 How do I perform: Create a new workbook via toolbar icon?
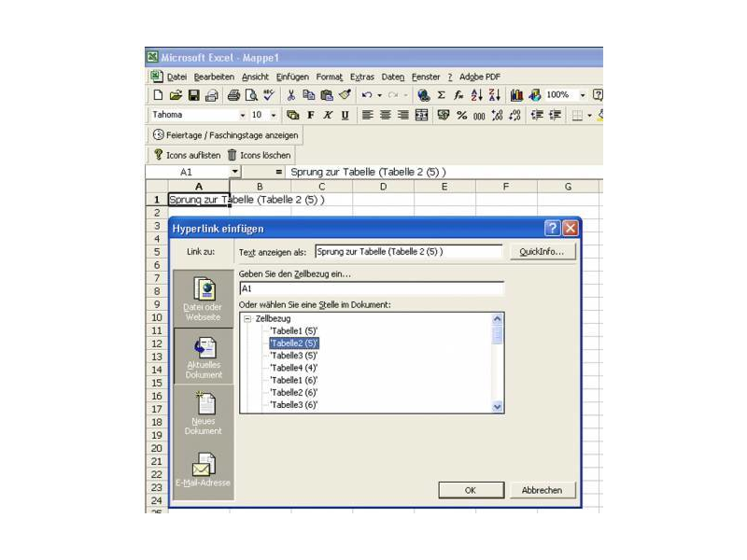[158, 95]
